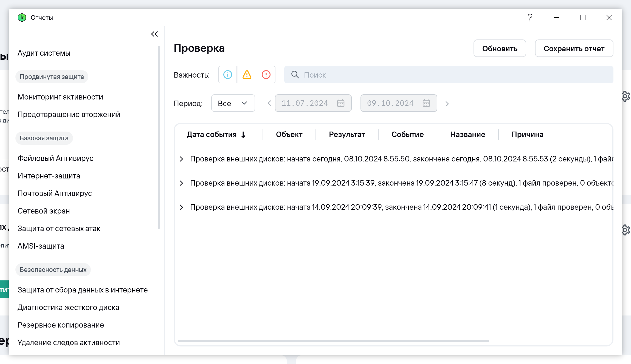Sort by Дата события column arrow
The image size is (631, 364).
click(243, 135)
